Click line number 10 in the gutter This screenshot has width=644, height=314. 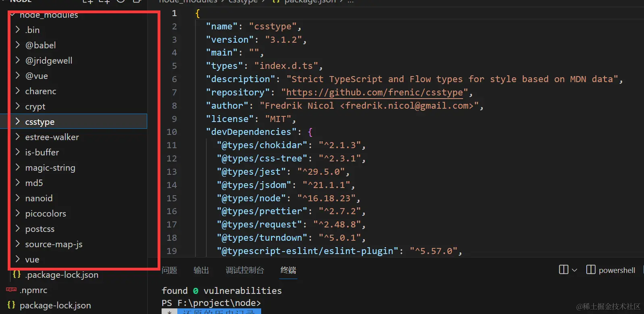coord(172,132)
